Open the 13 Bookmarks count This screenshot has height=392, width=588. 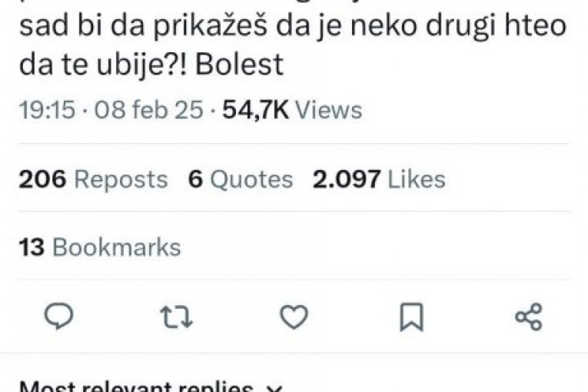[100, 247]
